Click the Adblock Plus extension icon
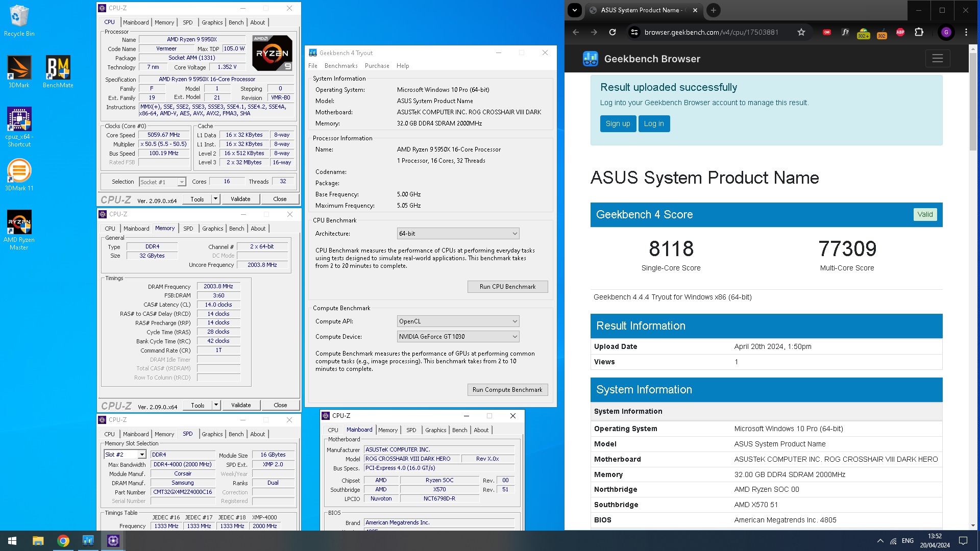Image resolution: width=980 pixels, height=551 pixels. (900, 32)
